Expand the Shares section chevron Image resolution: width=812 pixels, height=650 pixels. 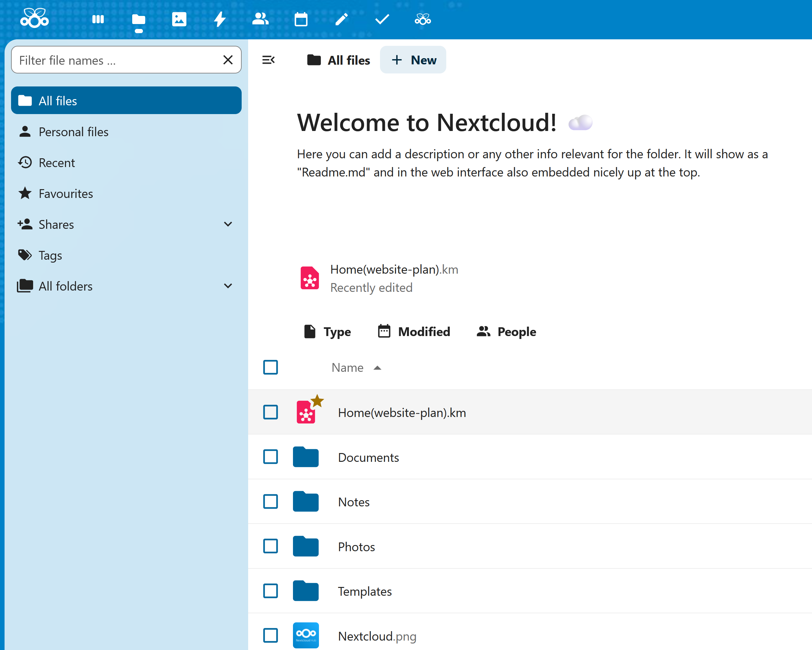tap(228, 224)
